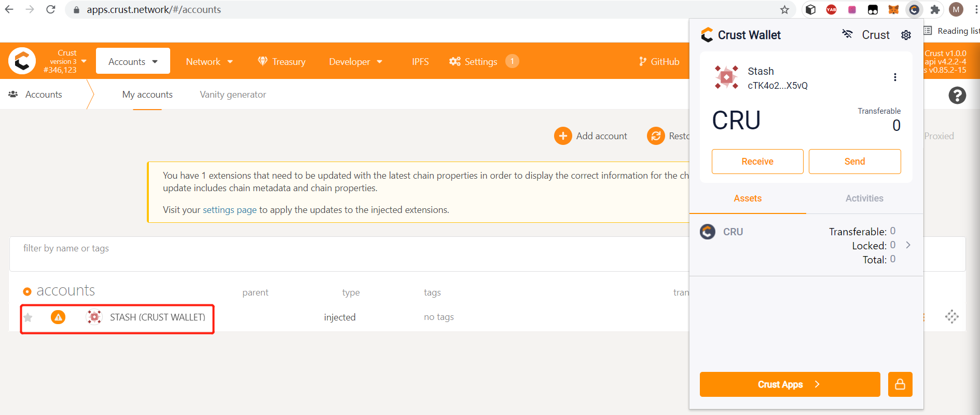Lock the wallet with padlock button
The image size is (980, 415).
tap(900, 384)
